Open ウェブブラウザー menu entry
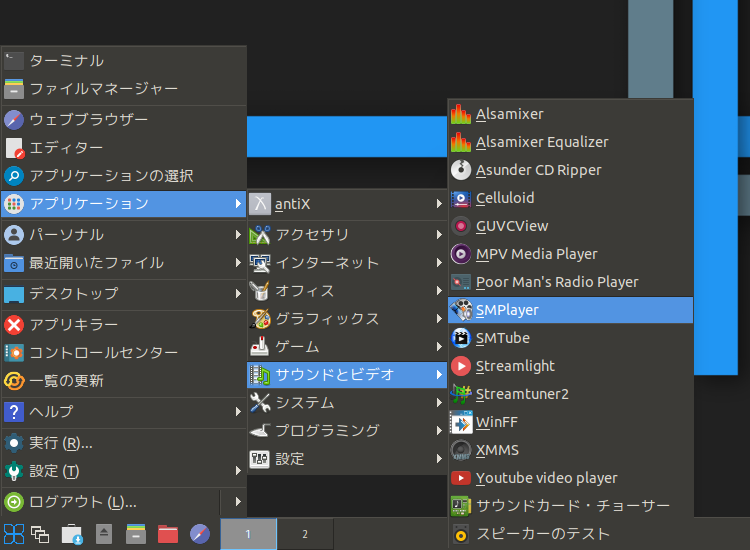The image size is (750, 550). point(124,120)
